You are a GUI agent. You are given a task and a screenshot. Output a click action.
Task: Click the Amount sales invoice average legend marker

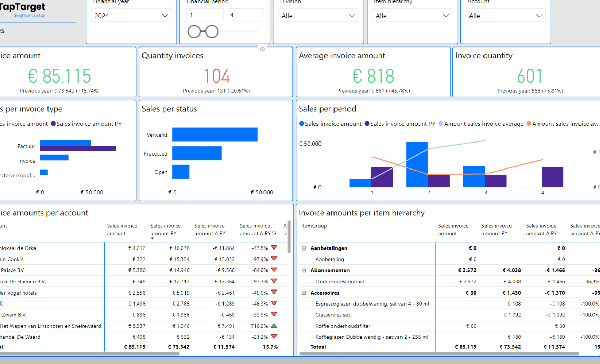pos(441,124)
